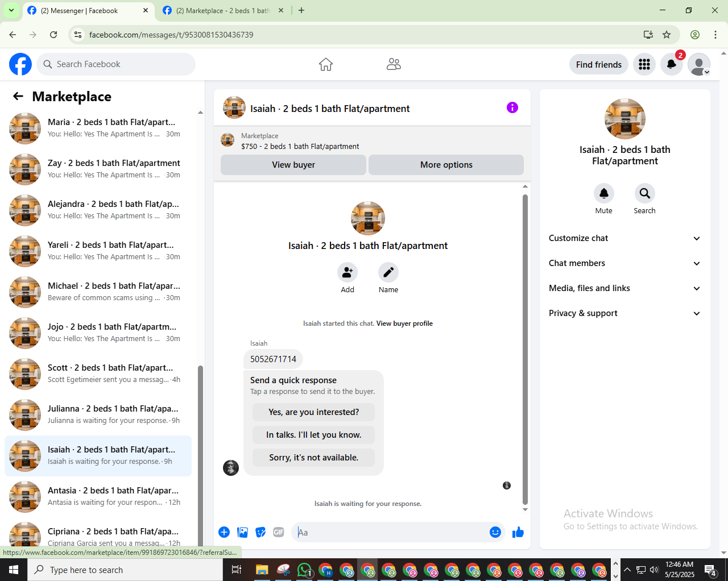Screen dimensions: 728x581
Task: Attach a photo file in composer
Action: click(x=243, y=532)
